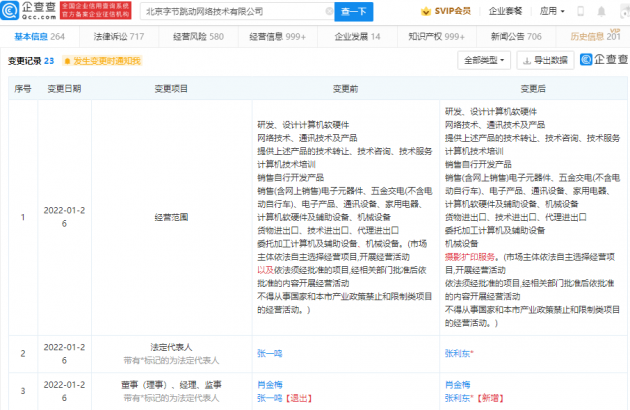Image resolution: width=630 pixels, height=410 pixels.
Task: Switch to 企业发展 14 tab
Action: pos(357,37)
